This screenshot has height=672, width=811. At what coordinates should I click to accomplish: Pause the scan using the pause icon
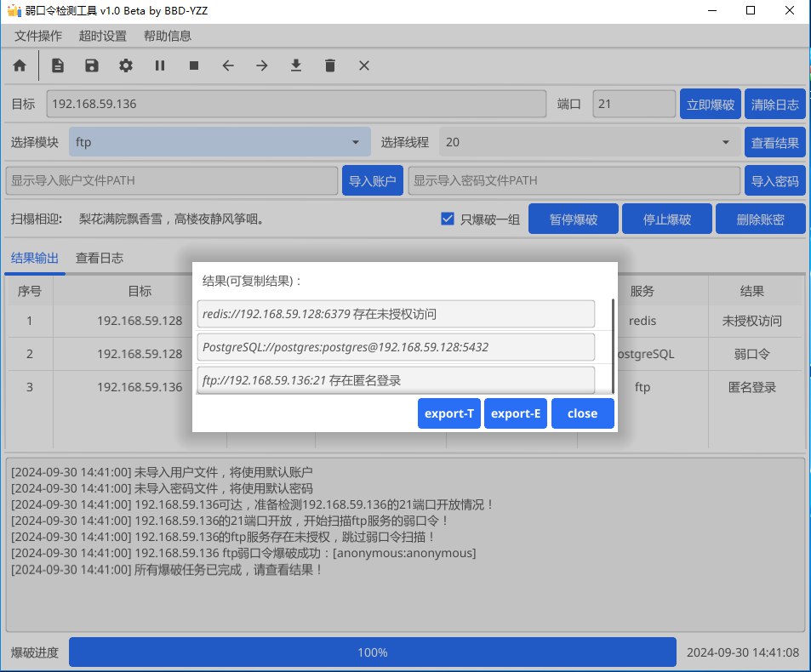(159, 65)
